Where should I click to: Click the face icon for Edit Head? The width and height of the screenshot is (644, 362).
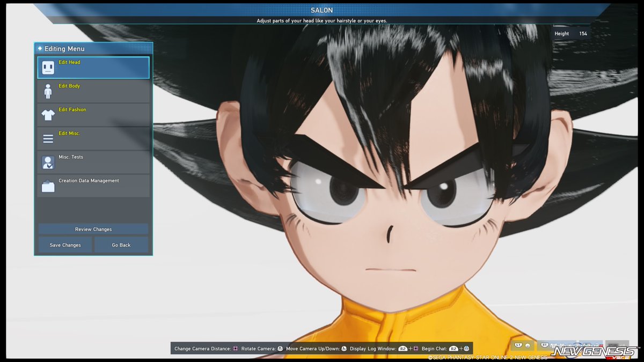point(48,68)
